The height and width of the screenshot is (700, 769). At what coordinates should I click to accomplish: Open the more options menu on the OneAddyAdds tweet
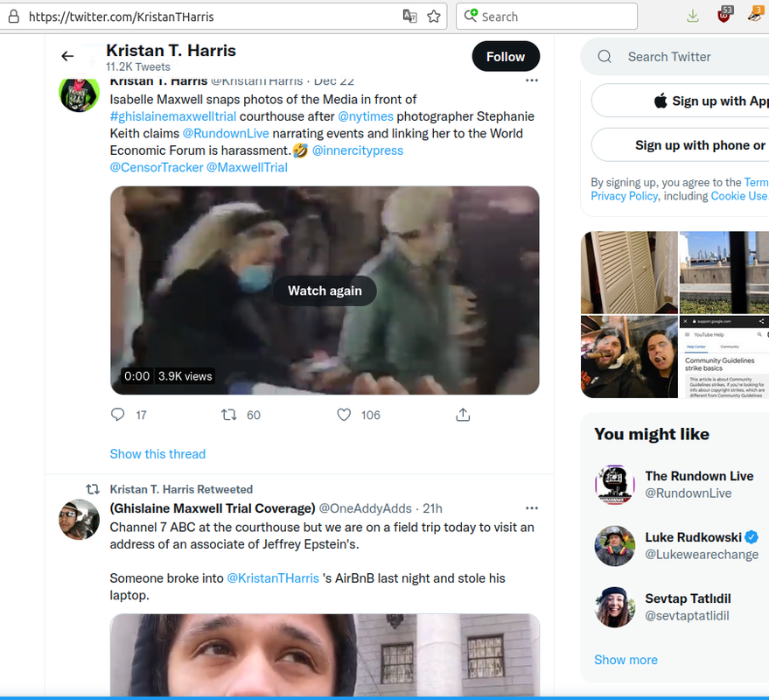coord(532,508)
